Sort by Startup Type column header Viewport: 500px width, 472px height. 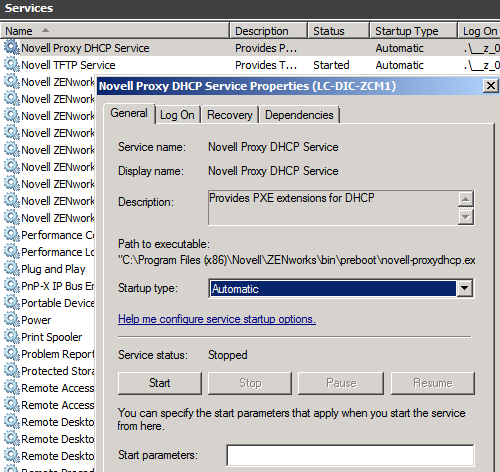click(x=413, y=31)
